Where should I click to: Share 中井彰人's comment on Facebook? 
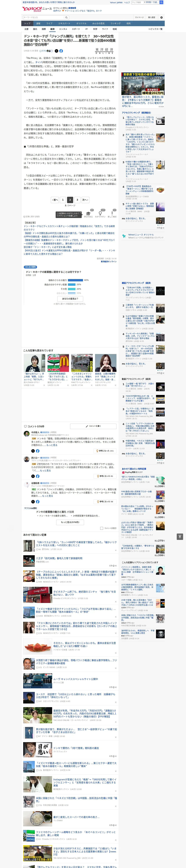(38, 450)
